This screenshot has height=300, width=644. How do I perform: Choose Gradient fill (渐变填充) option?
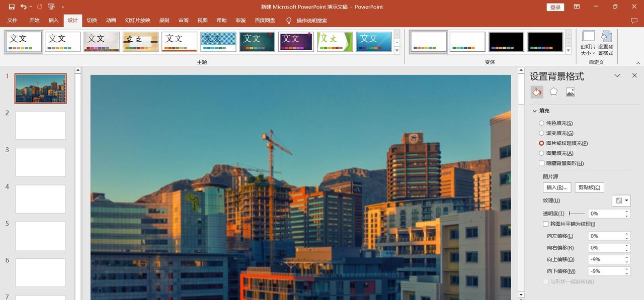(x=541, y=133)
